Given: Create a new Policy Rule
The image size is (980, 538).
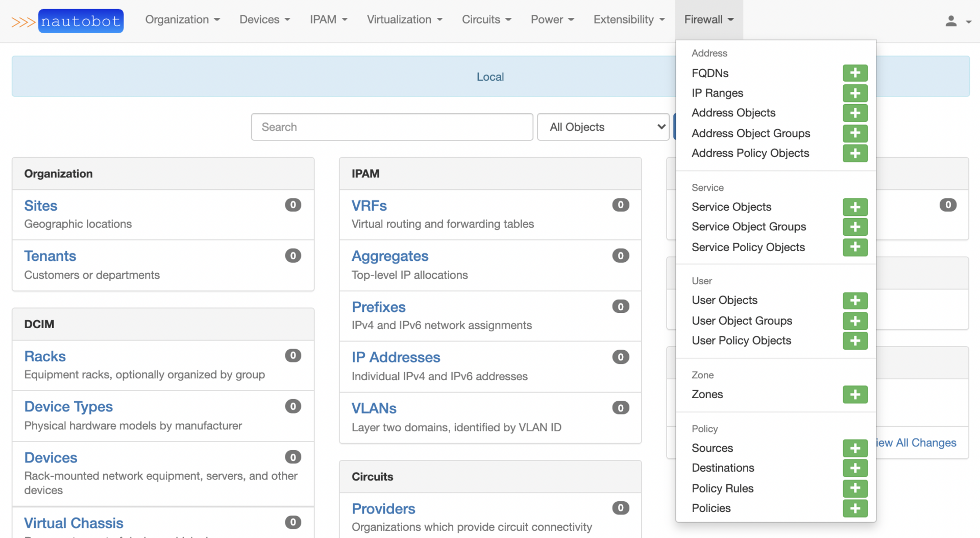Looking at the screenshot, I should click(x=855, y=488).
